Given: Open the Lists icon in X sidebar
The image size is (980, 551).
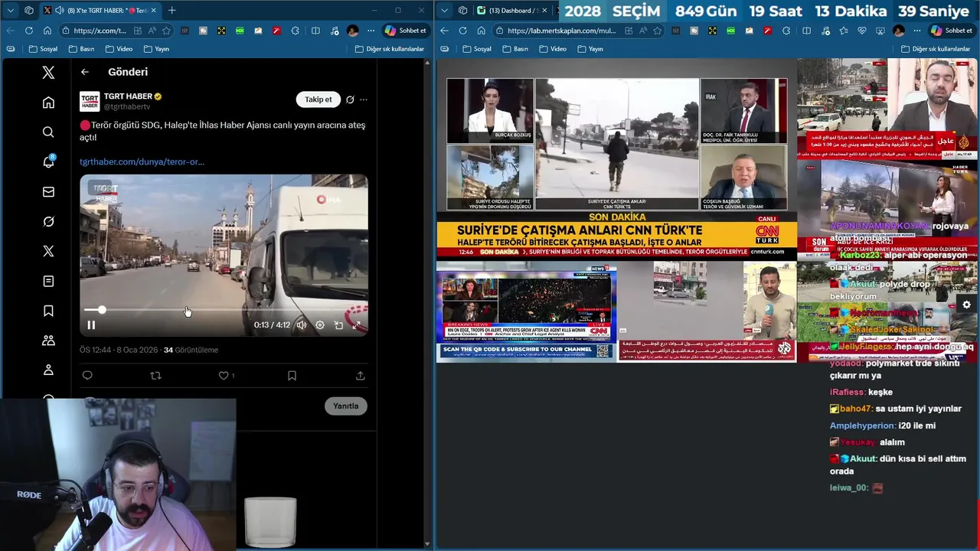Looking at the screenshot, I should pos(48,281).
